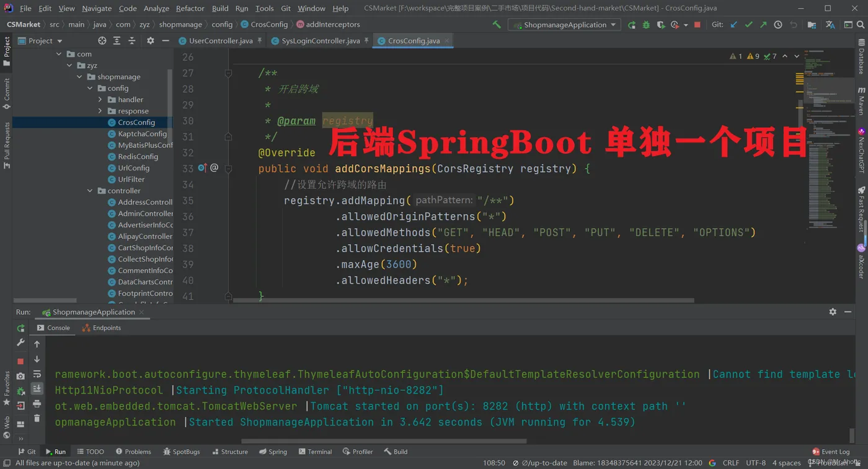Click the UTF-8 encoding in status bar
868x469 pixels.
point(756,463)
